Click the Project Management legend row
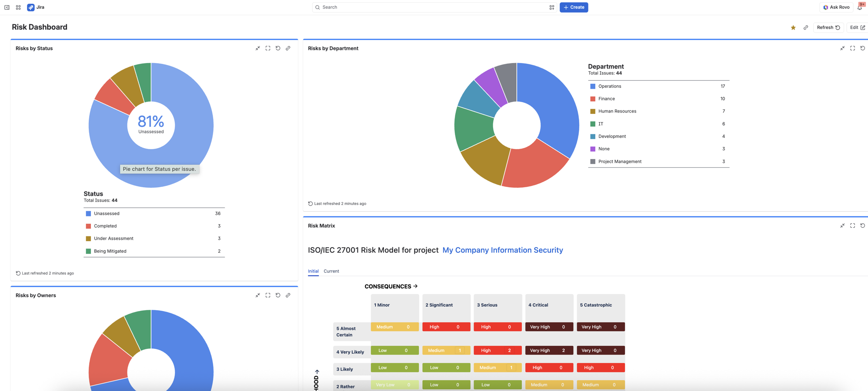This screenshot has width=868, height=391. point(658,162)
